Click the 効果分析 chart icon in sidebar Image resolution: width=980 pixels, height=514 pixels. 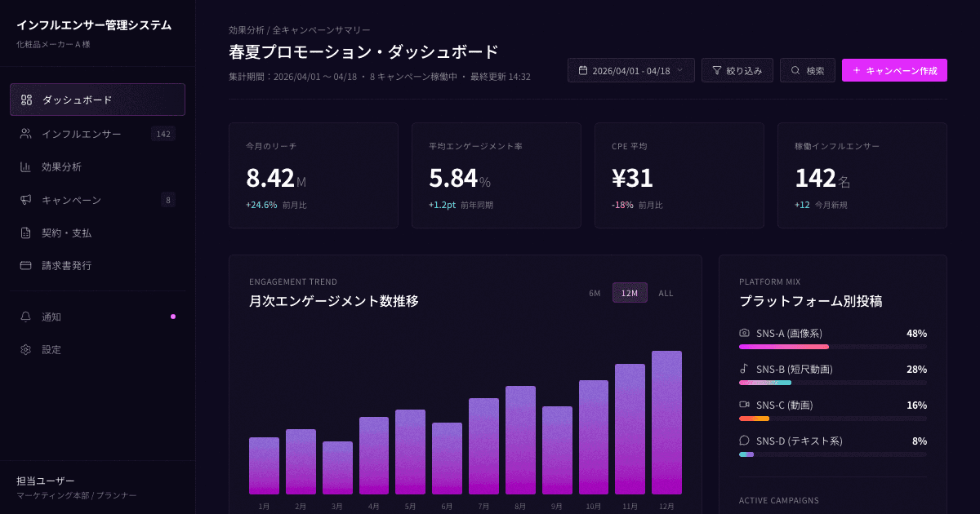point(24,166)
